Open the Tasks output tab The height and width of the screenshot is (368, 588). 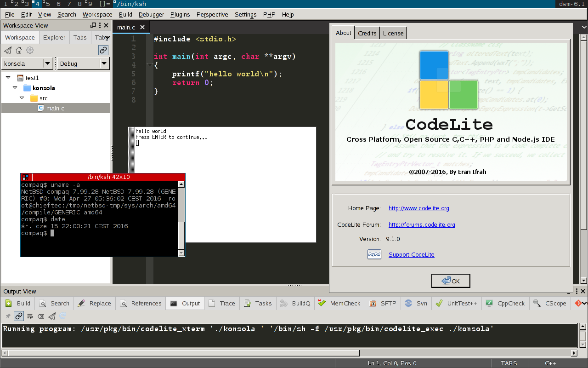(x=258, y=303)
